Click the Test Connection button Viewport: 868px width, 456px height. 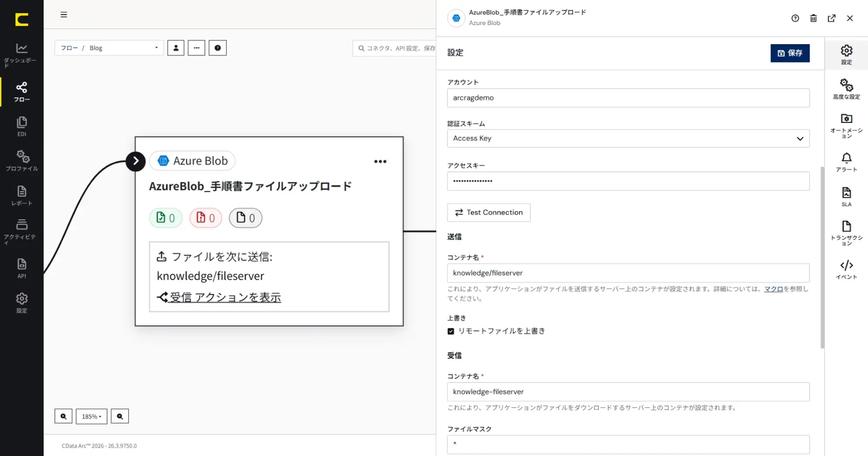point(489,212)
